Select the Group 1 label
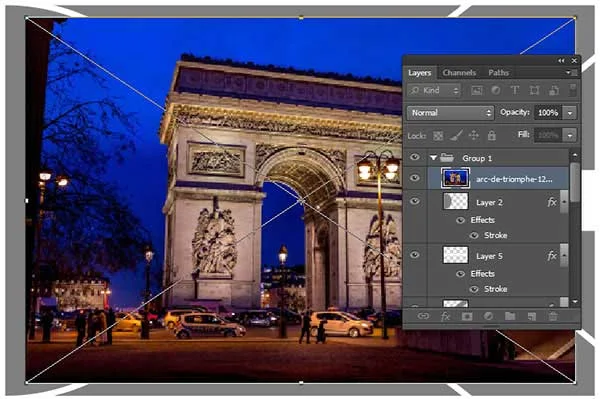The image size is (600, 399). (x=477, y=158)
